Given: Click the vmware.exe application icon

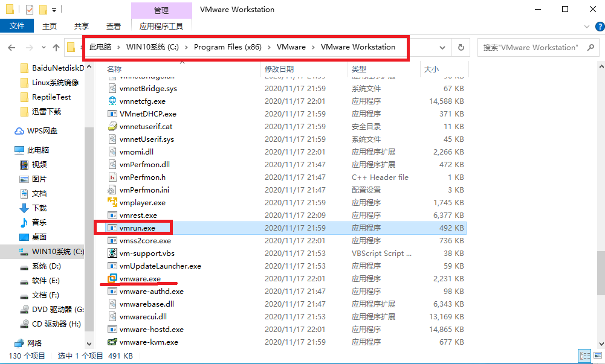Looking at the screenshot, I should 112,278.
